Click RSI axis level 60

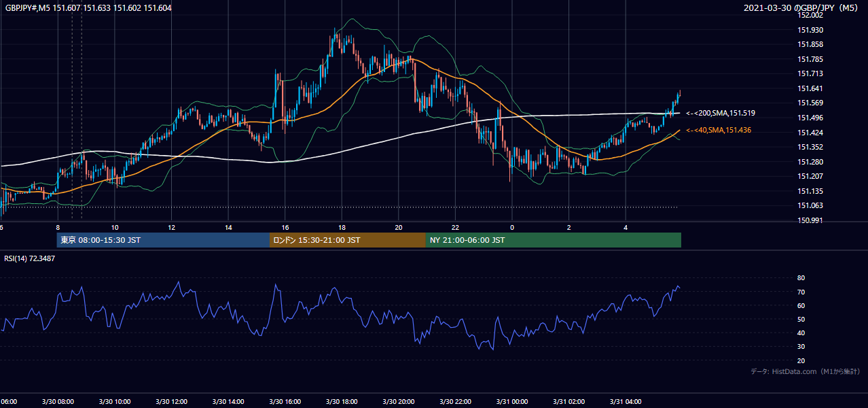point(801,305)
